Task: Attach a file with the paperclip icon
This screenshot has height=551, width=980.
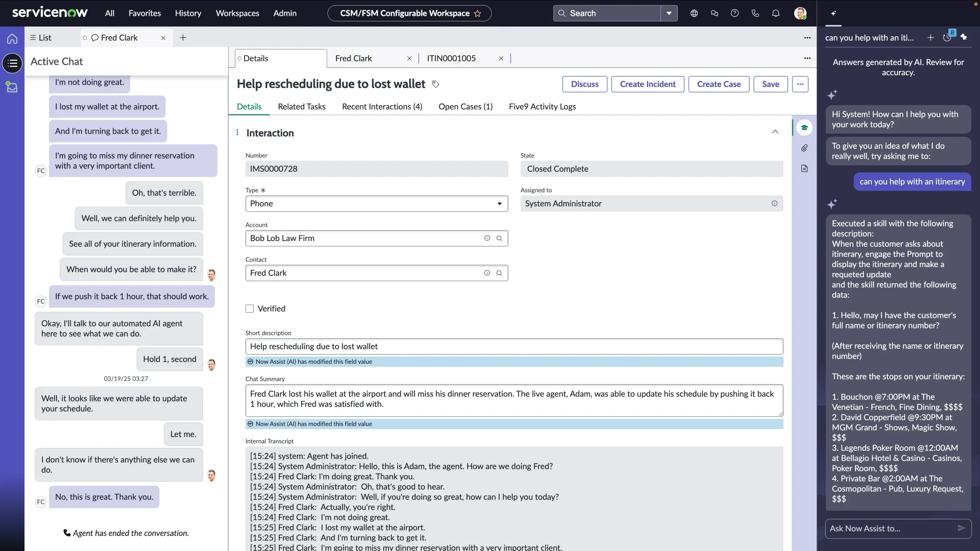Action: click(804, 148)
